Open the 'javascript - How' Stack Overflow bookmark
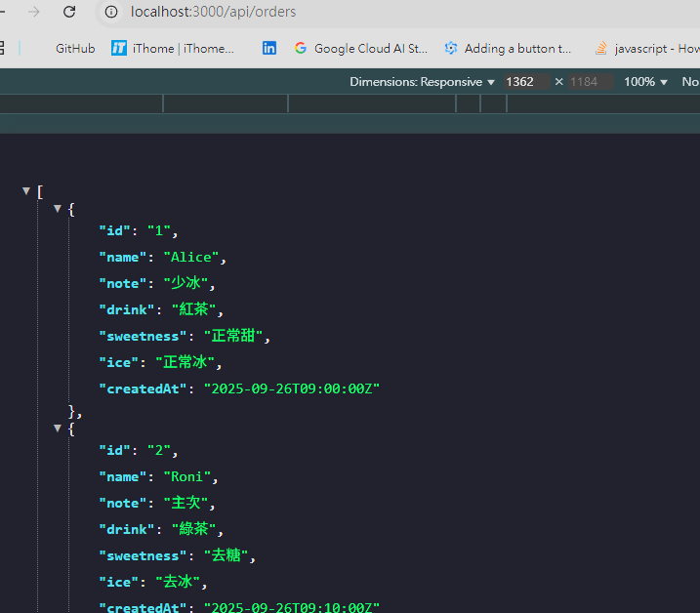 coord(647,48)
